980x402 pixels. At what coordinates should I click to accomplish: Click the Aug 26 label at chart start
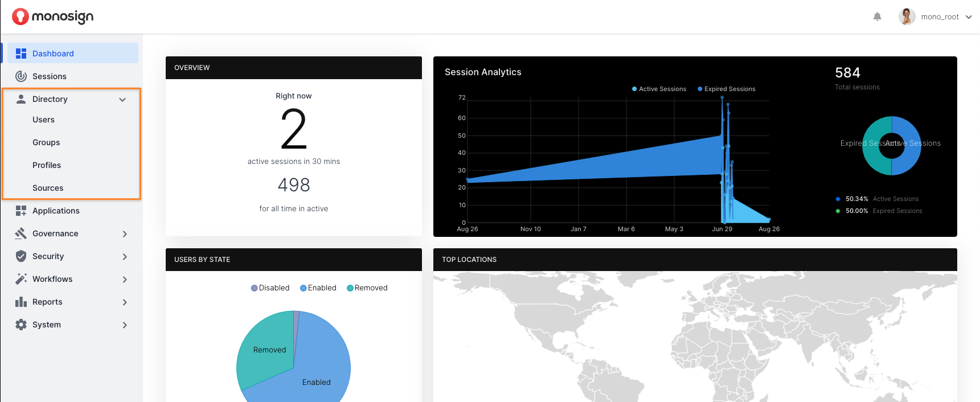468,229
